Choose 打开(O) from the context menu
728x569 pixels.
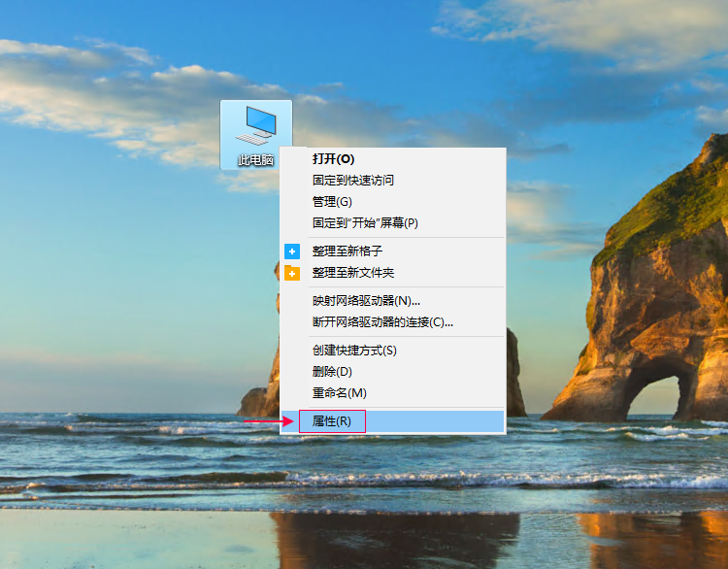click(393, 159)
